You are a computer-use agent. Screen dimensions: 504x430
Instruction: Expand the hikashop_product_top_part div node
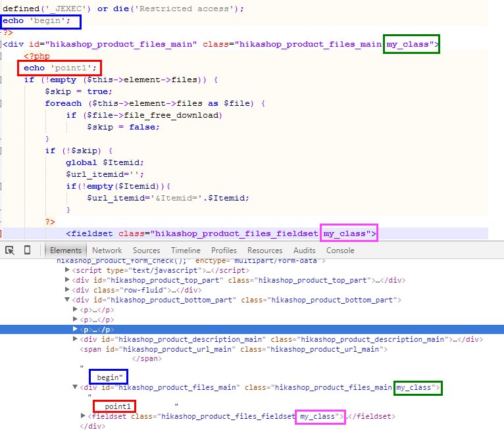click(x=67, y=279)
